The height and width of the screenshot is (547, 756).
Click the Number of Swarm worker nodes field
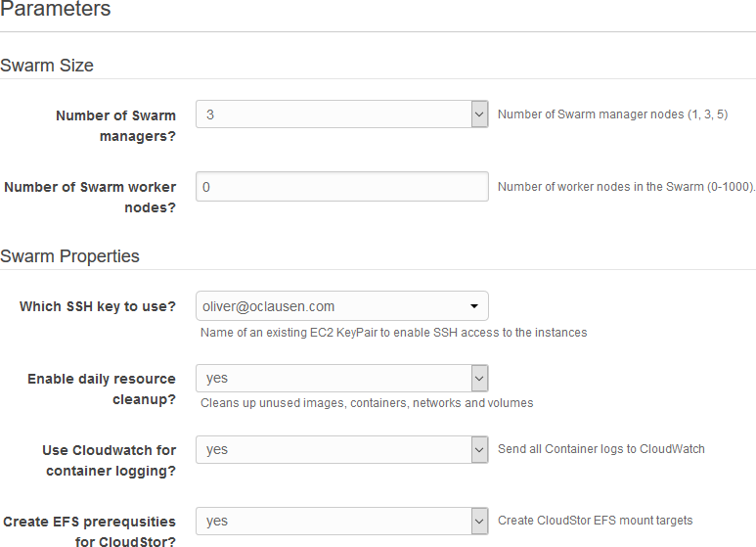[x=342, y=187]
